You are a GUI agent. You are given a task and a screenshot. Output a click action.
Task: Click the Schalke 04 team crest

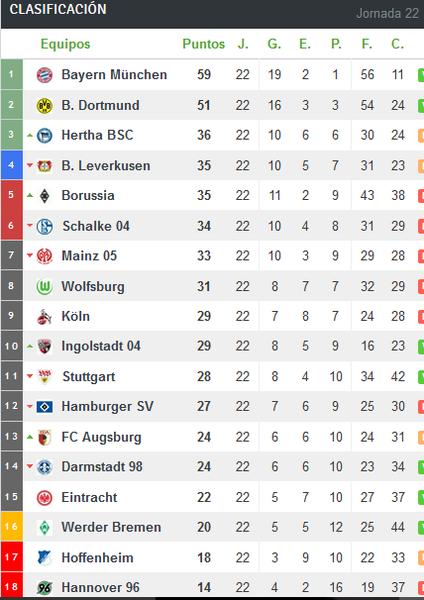pos(44,226)
